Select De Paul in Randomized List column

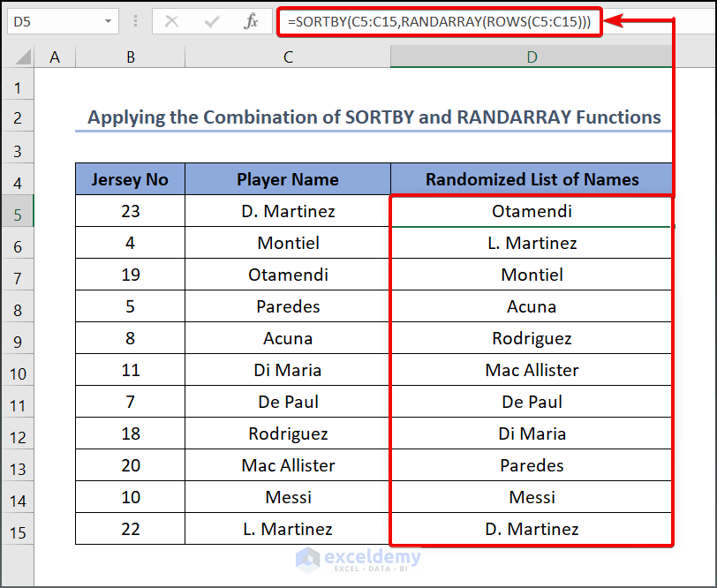click(x=532, y=402)
